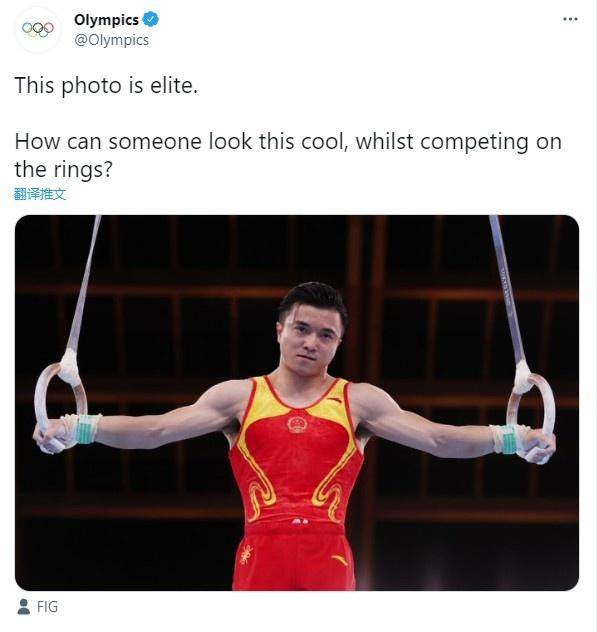
Task: Open the Olympics rings profile avatar
Action: point(38,29)
